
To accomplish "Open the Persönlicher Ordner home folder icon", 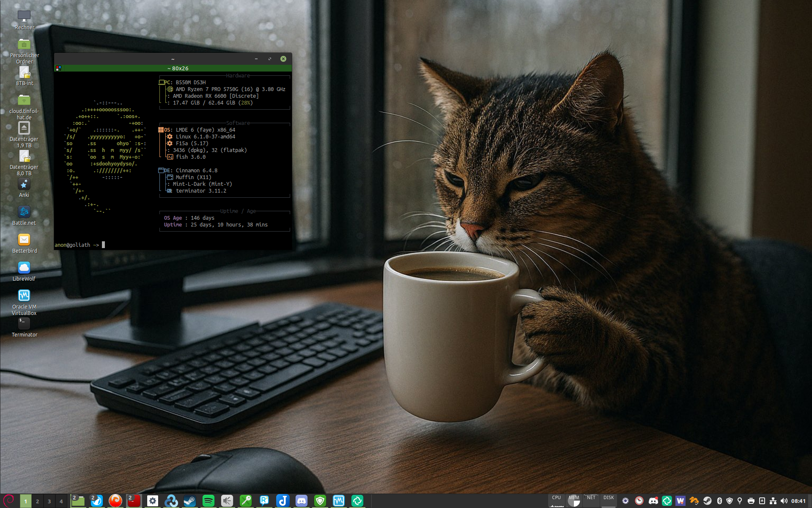I will tap(24, 51).
